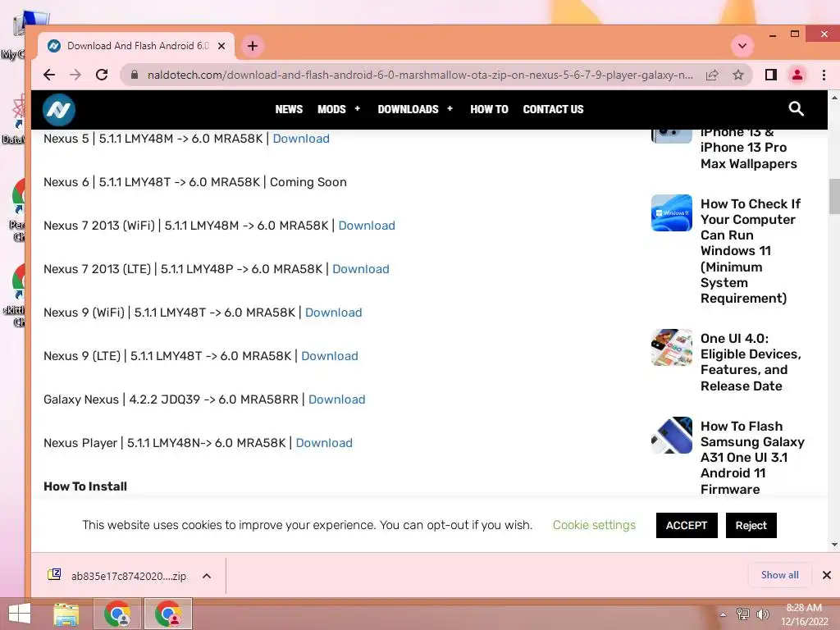Click the address bar URL field

420,75
